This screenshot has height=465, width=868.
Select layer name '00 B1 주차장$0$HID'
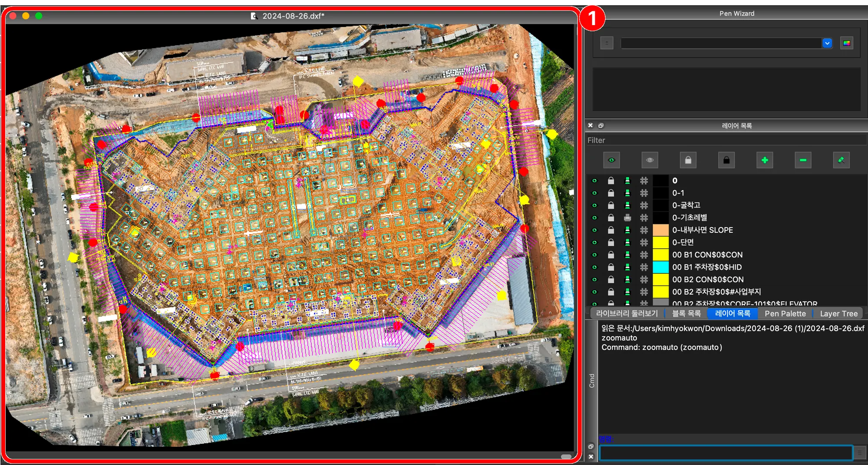pyautogui.click(x=707, y=267)
